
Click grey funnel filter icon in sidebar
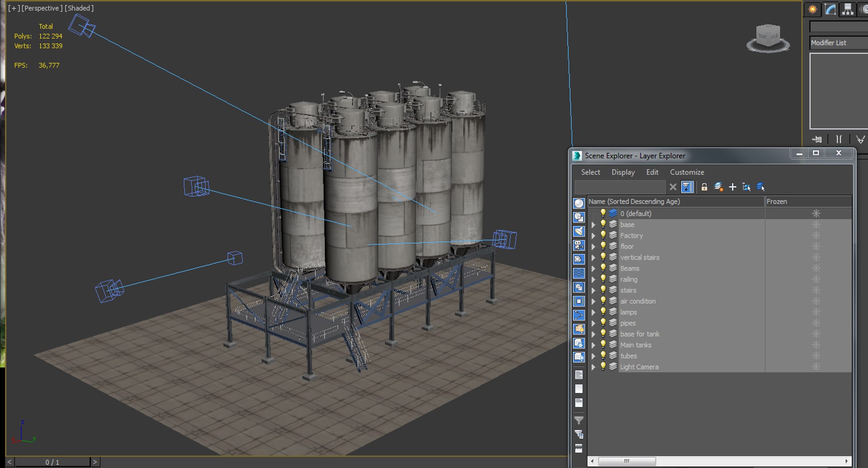[579, 421]
